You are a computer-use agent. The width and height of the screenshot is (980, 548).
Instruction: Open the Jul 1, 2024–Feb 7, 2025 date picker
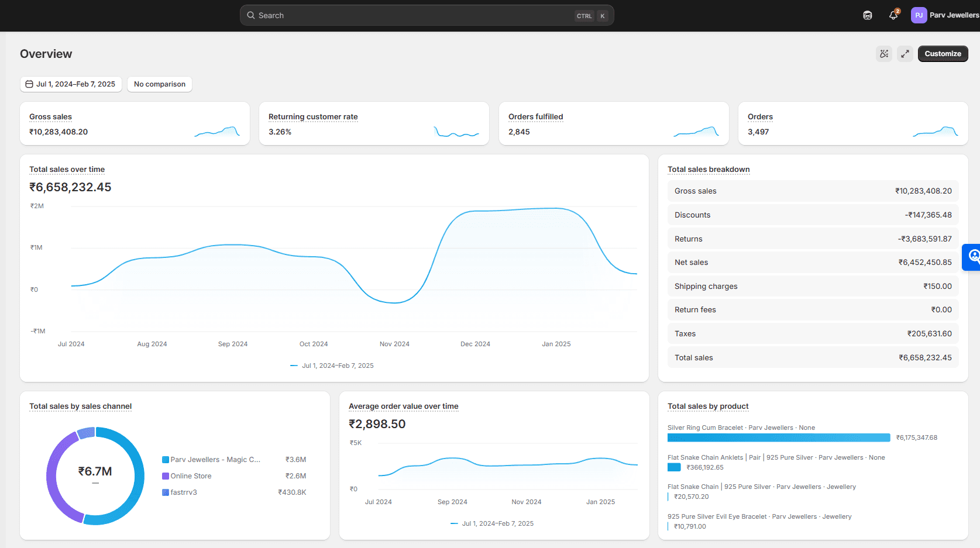(71, 84)
